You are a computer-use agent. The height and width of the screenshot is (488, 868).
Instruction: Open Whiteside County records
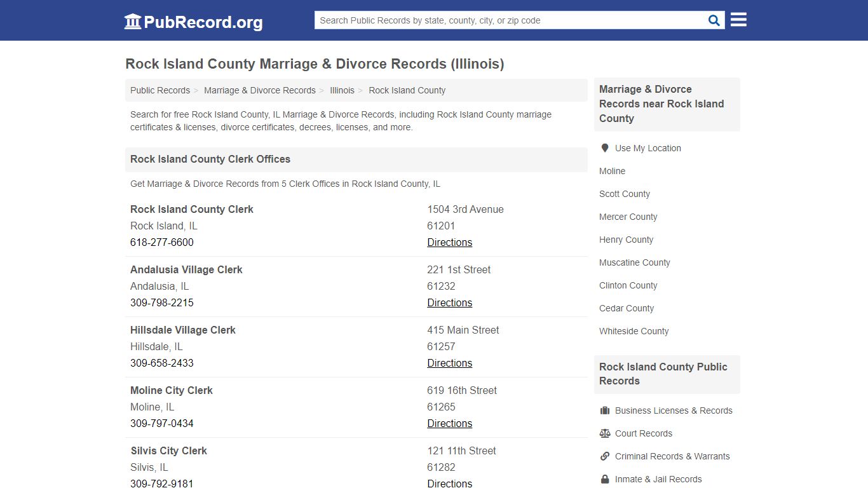click(634, 331)
